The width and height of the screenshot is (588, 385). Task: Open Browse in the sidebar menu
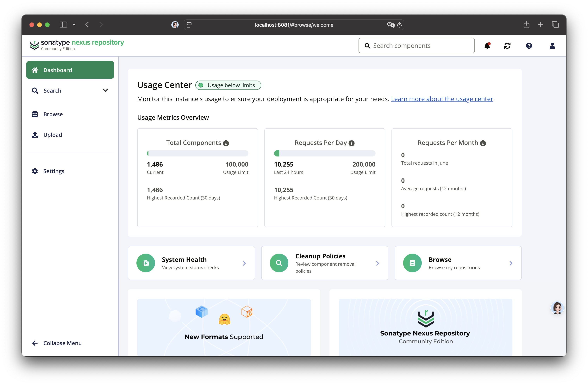coord(70,114)
